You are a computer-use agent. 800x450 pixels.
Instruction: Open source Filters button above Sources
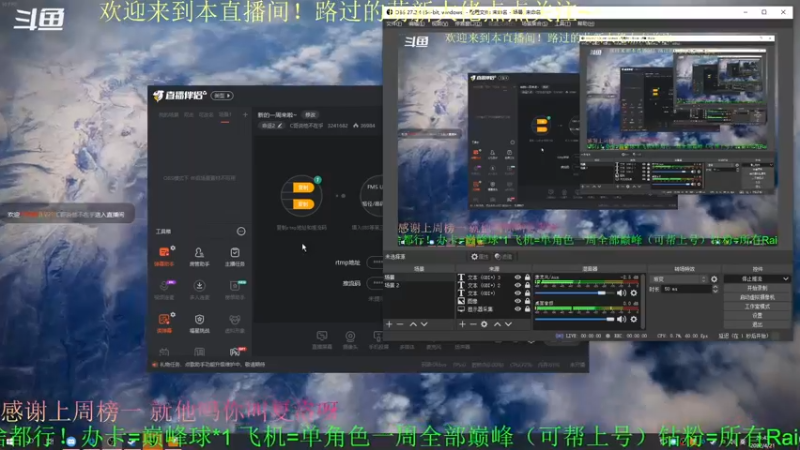[x=503, y=257]
